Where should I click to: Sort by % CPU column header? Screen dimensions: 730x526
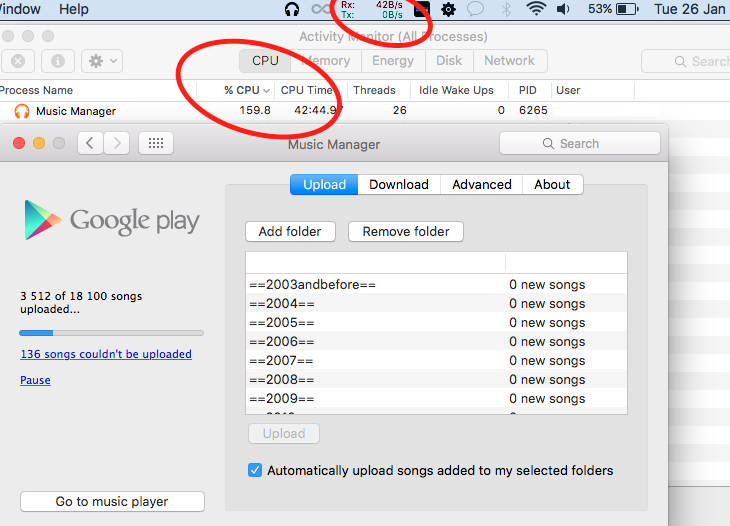(236, 90)
